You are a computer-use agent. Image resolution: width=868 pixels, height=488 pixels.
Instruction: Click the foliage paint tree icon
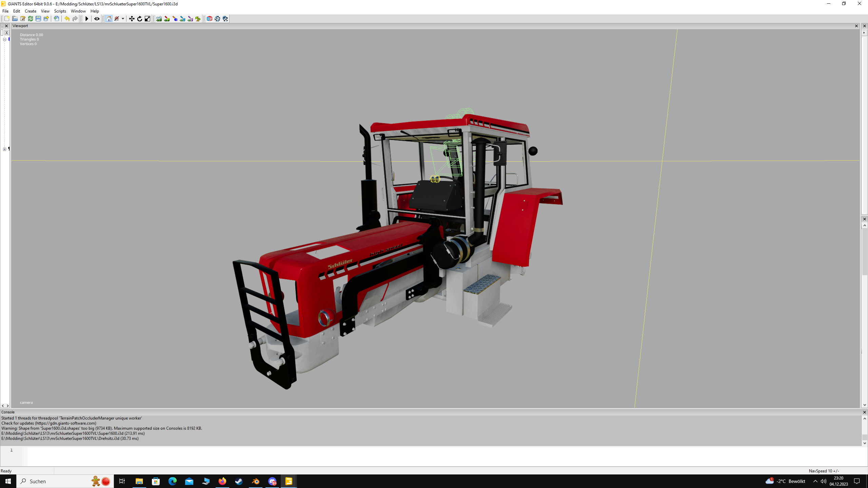click(x=198, y=19)
